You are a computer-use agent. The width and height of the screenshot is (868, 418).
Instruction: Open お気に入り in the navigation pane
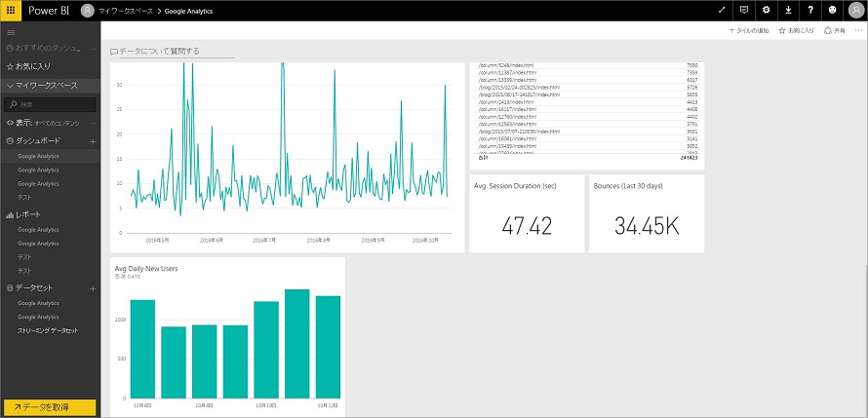(28, 66)
